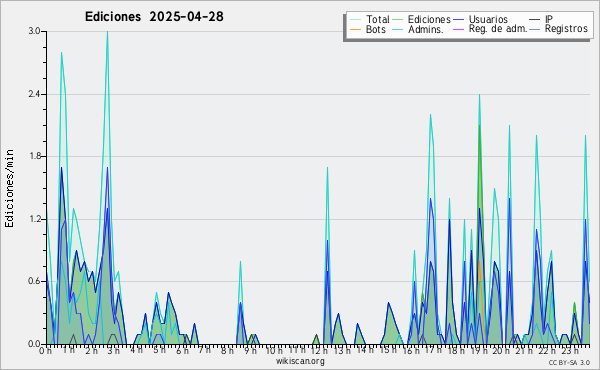Click the 1.8 value on the vertical axis
The width and height of the screenshot is (600, 370).
[x=35, y=156]
